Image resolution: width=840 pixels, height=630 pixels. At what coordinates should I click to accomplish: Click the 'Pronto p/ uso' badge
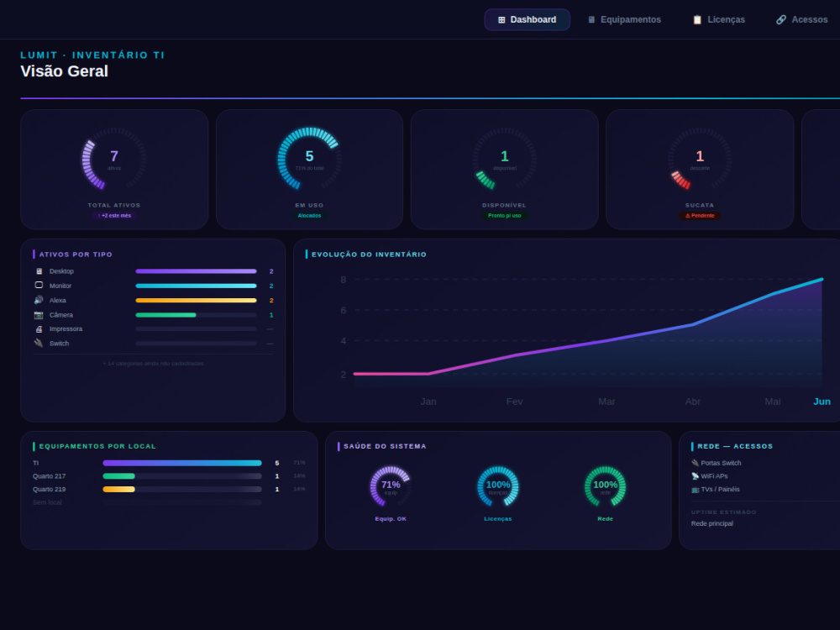pyautogui.click(x=505, y=215)
